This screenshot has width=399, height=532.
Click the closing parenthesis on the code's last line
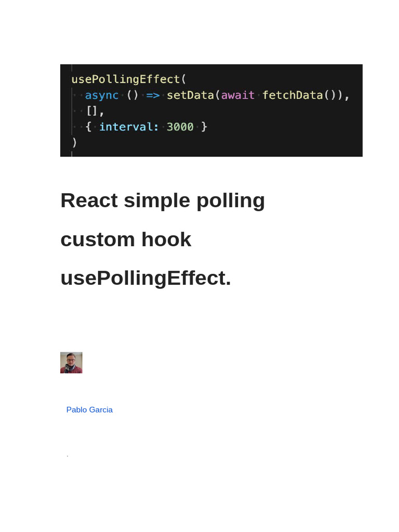pos(74,142)
